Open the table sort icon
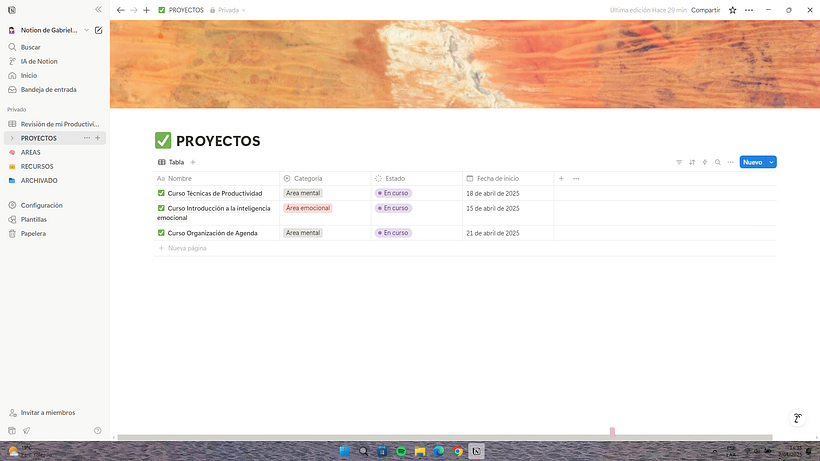The width and height of the screenshot is (820, 461). [x=692, y=162]
